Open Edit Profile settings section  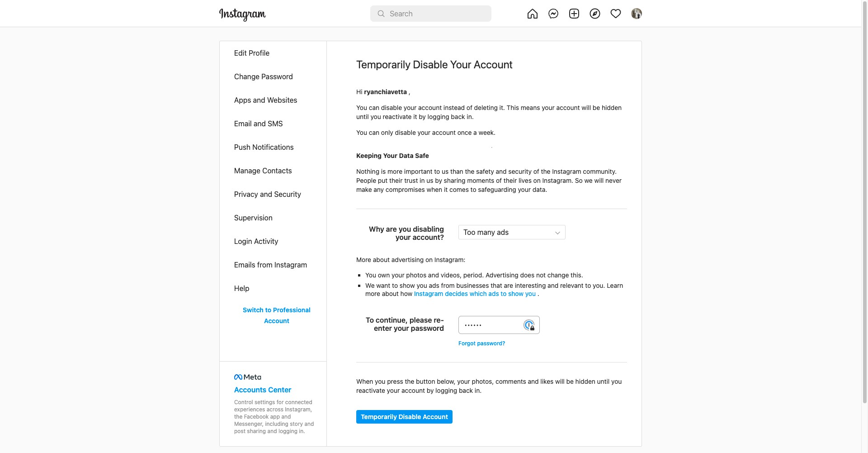pyautogui.click(x=252, y=53)
